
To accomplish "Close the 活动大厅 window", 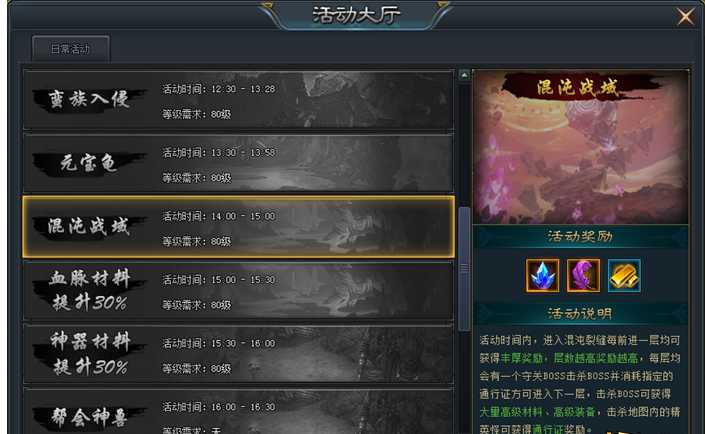I will coord(685,17).
